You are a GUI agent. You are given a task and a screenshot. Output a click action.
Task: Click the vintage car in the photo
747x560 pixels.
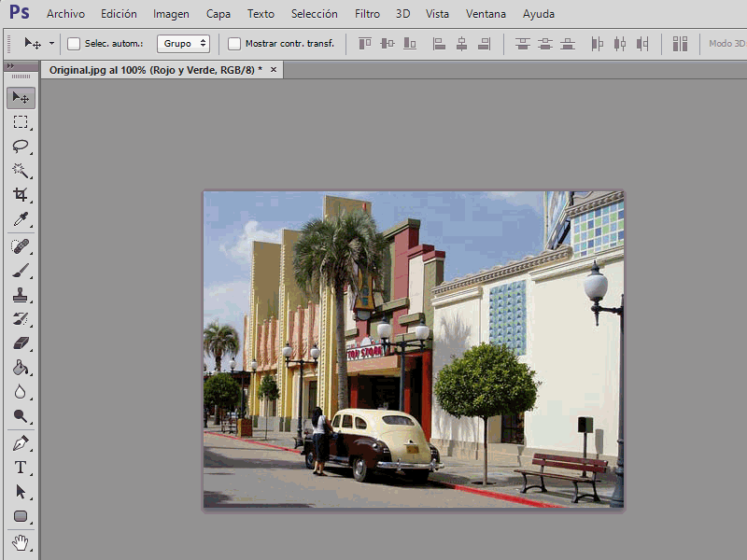374,444
